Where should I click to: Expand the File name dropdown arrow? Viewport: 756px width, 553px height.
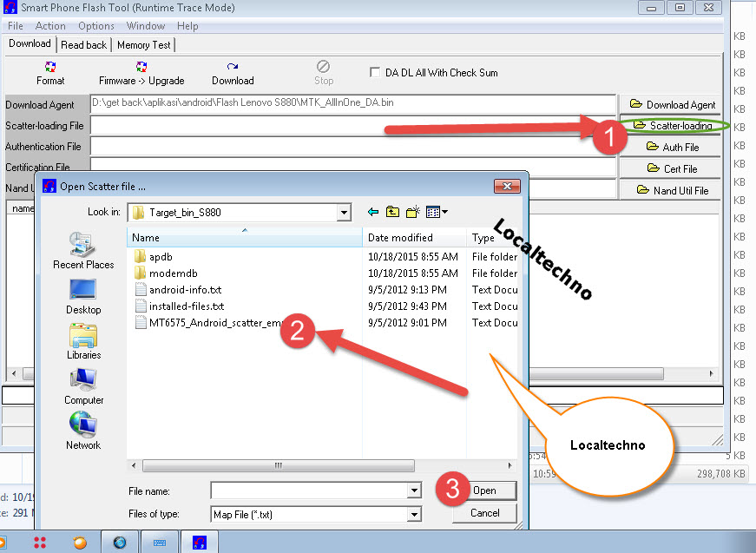414,490
